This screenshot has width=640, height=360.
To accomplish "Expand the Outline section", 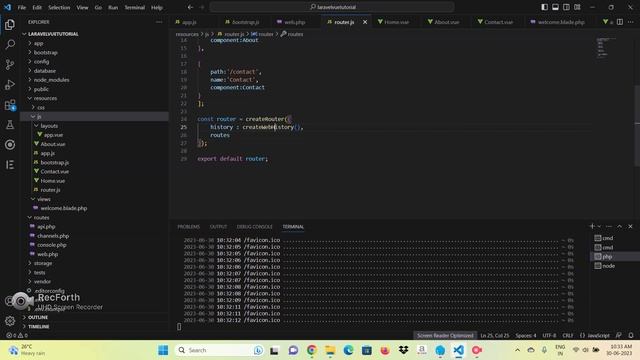I will [x=94, y=317].
